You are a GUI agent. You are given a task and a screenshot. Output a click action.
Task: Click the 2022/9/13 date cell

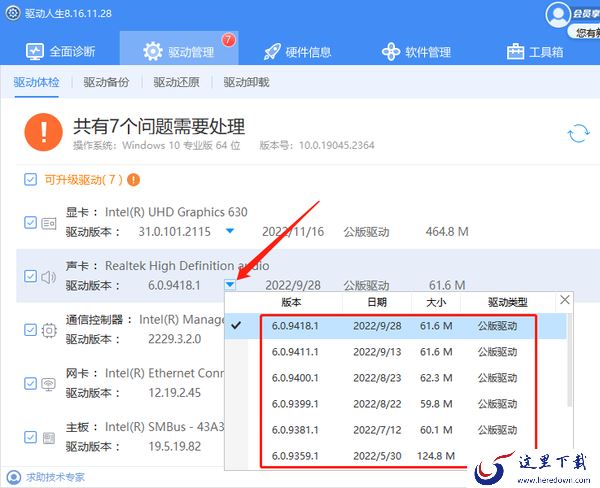click(x=377, y=352)
